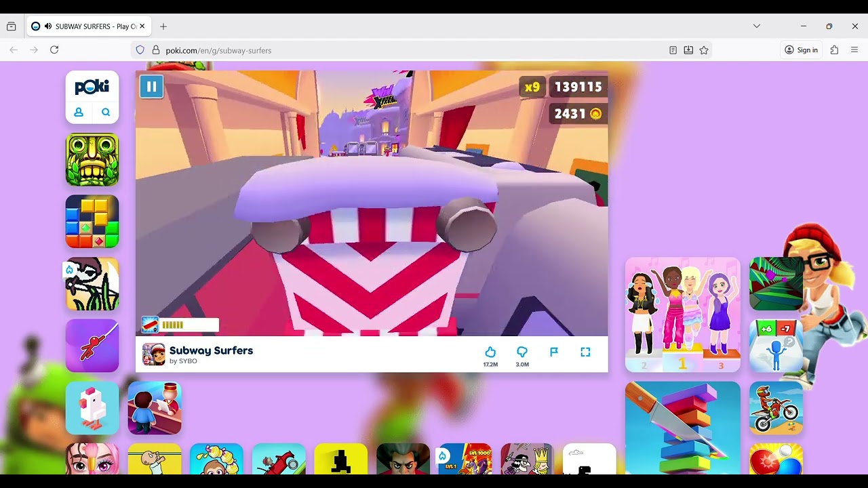Open the purple stickman swing game thumbnail
Viewport: 868px width, 488px height.
click(x=92, y=346)
